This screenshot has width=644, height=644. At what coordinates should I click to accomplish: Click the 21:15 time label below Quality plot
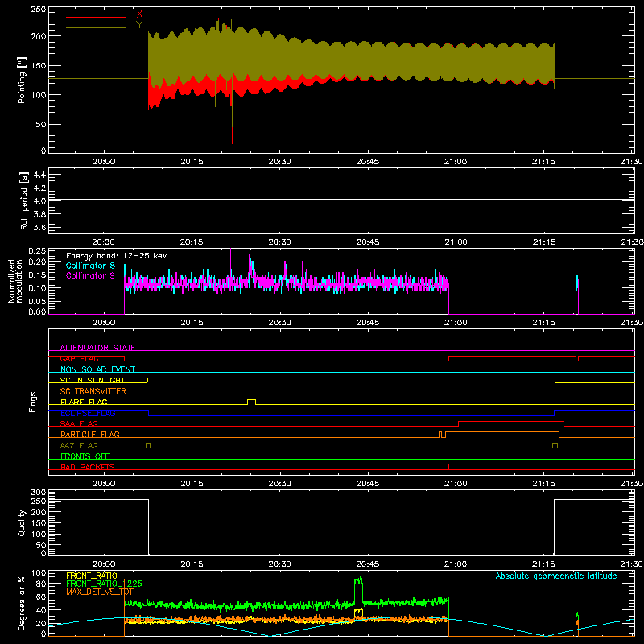point(543,564)
